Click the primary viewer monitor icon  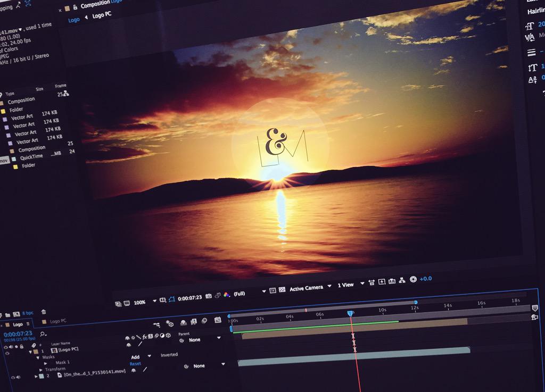coord(127,303)
